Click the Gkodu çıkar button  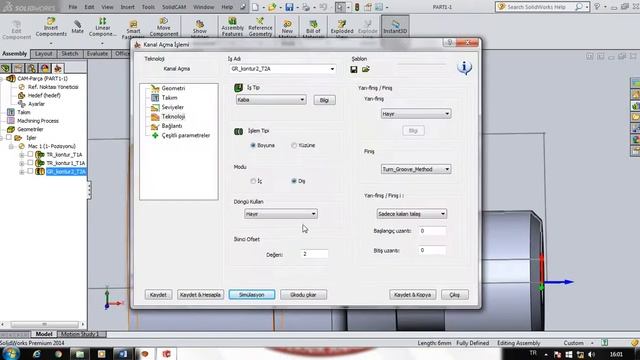(303, 295)
